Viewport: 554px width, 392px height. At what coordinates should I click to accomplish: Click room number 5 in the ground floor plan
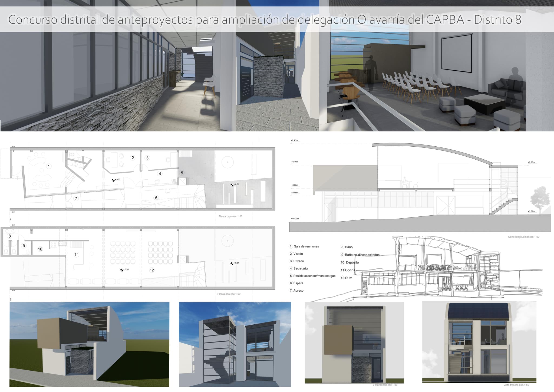pos(182,173)
